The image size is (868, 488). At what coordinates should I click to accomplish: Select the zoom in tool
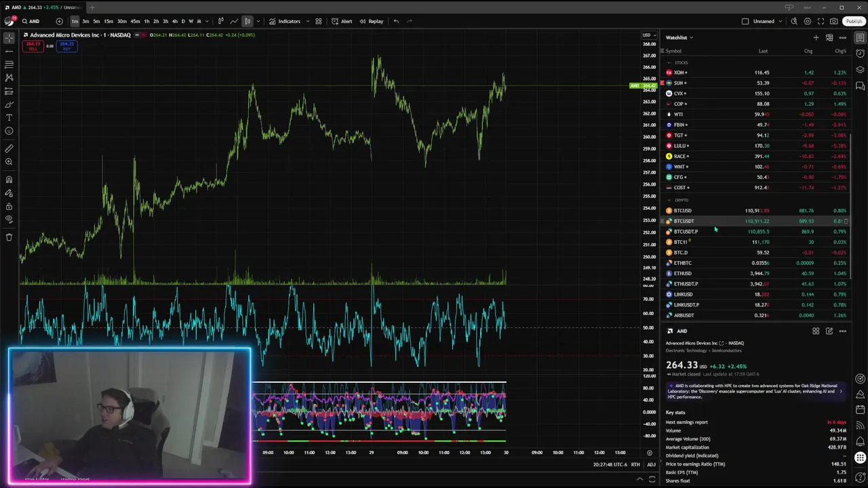point(9,162)
